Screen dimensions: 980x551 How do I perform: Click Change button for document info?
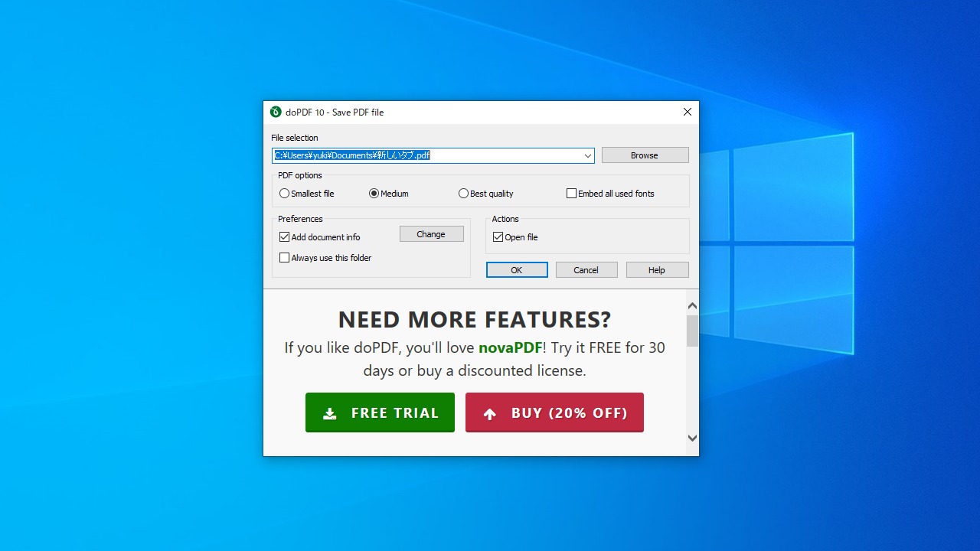coord(431,234)
